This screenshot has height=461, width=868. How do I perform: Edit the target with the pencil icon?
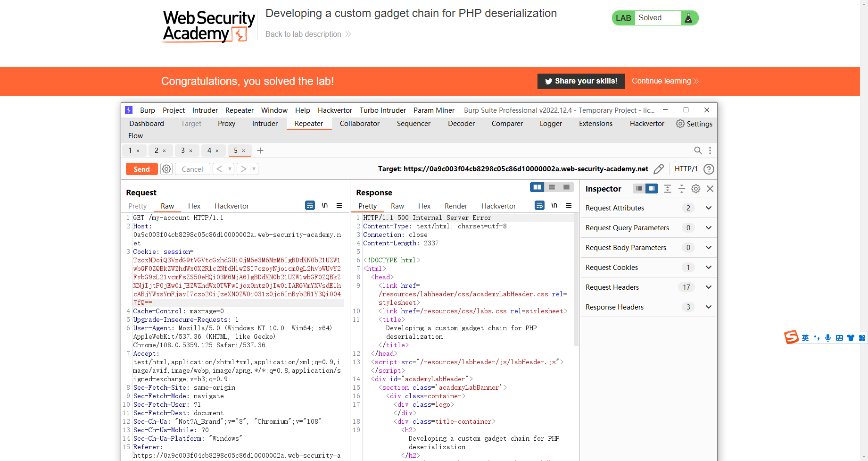click(x=659, y=169)
